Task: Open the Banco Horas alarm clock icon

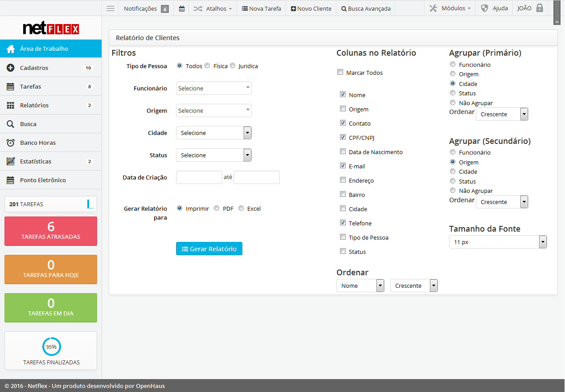Action: click(11, 143)
